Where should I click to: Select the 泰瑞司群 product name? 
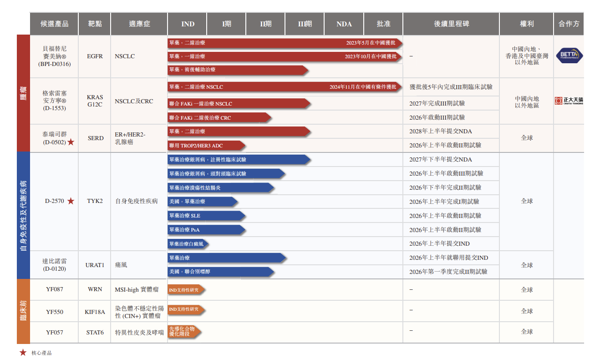tap(55, 134)
